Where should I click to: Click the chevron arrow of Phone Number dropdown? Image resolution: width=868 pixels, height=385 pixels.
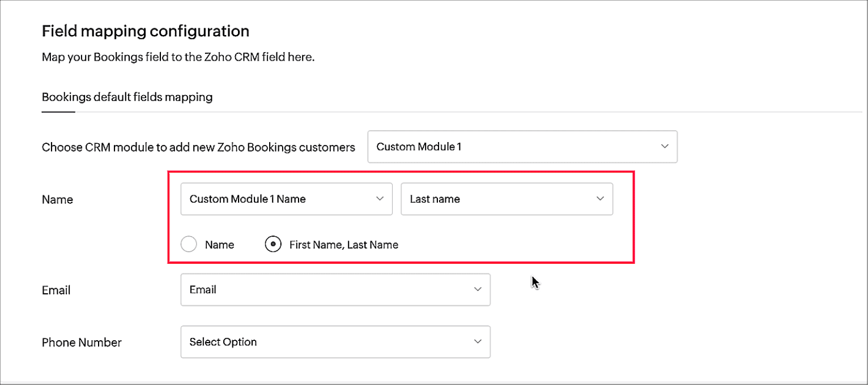[478, 342]
